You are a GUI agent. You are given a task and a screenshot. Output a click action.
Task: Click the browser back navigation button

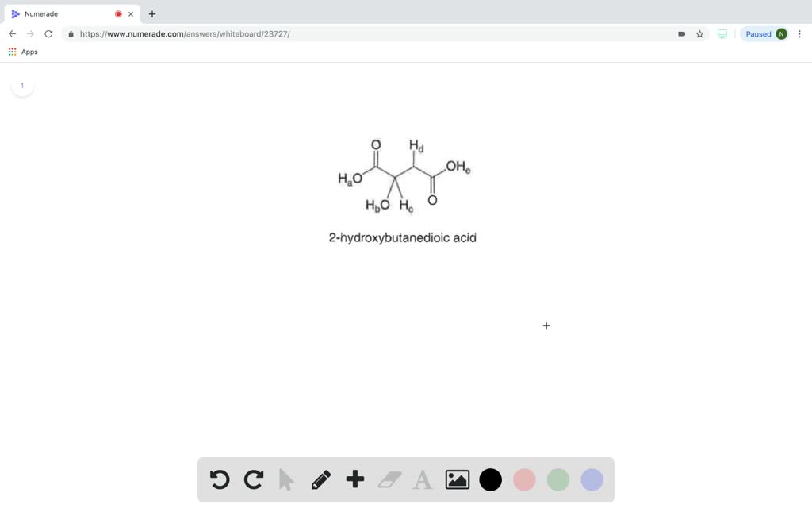coord(11,33)
